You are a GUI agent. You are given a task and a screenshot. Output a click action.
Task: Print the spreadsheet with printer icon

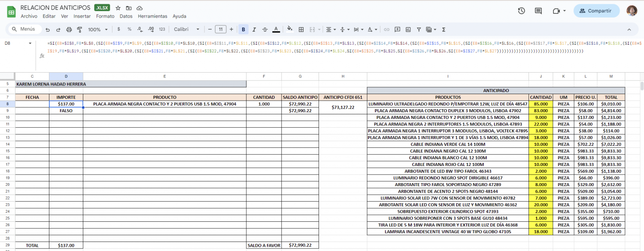coord(69,30)
